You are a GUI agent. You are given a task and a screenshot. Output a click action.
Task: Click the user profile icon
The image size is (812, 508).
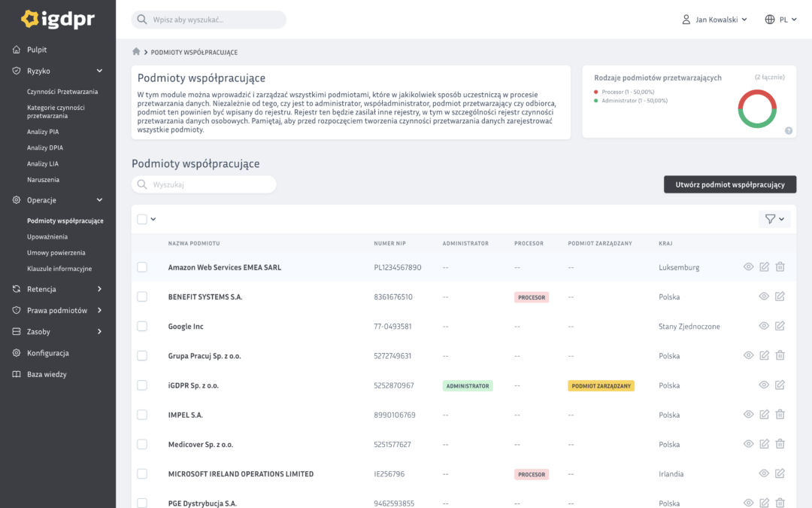[686, 19]
